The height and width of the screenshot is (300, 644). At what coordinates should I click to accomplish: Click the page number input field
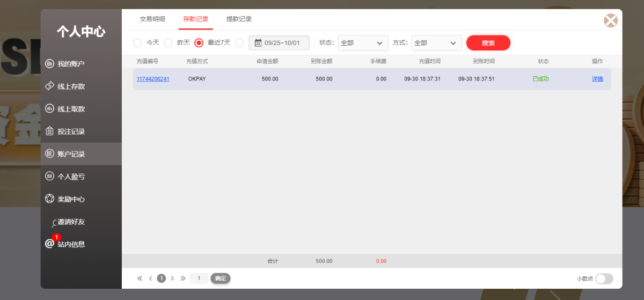(x=199, y=278)
